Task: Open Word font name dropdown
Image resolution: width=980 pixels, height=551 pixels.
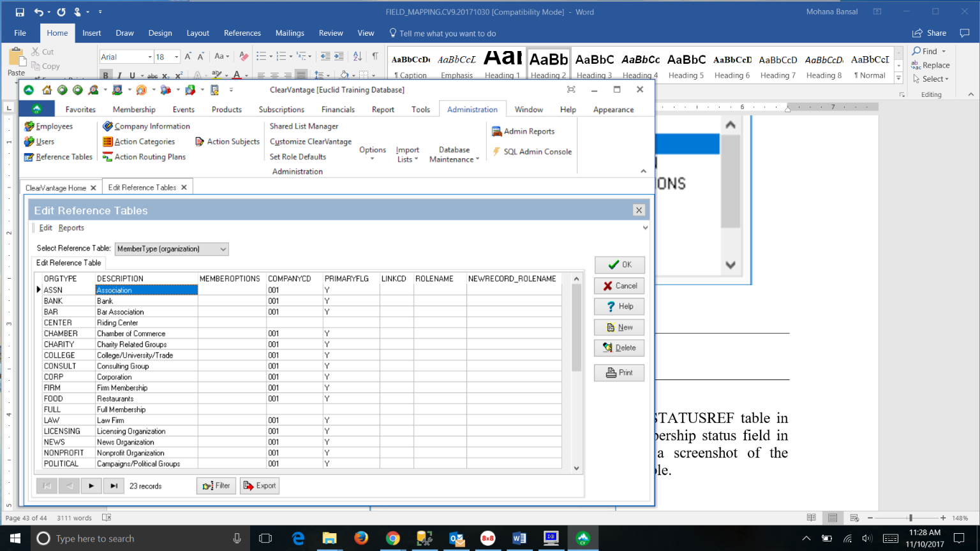Action: tap(150, 57)
